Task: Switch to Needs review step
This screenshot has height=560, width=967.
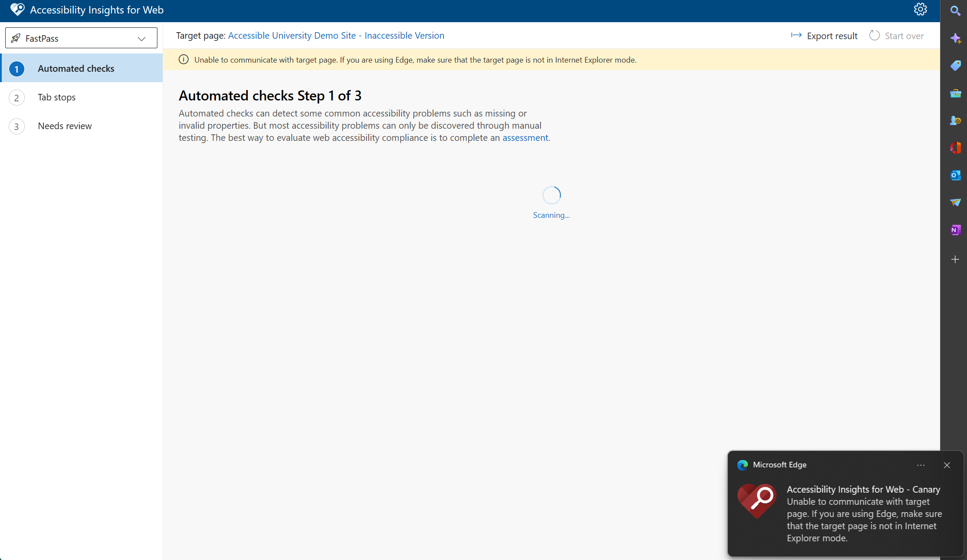Action: (65, 126)
